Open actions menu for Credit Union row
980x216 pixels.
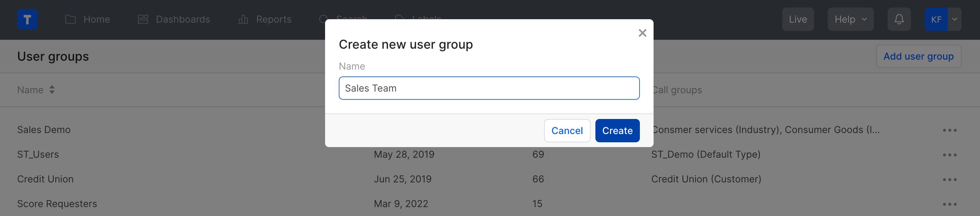pos(950,179)
